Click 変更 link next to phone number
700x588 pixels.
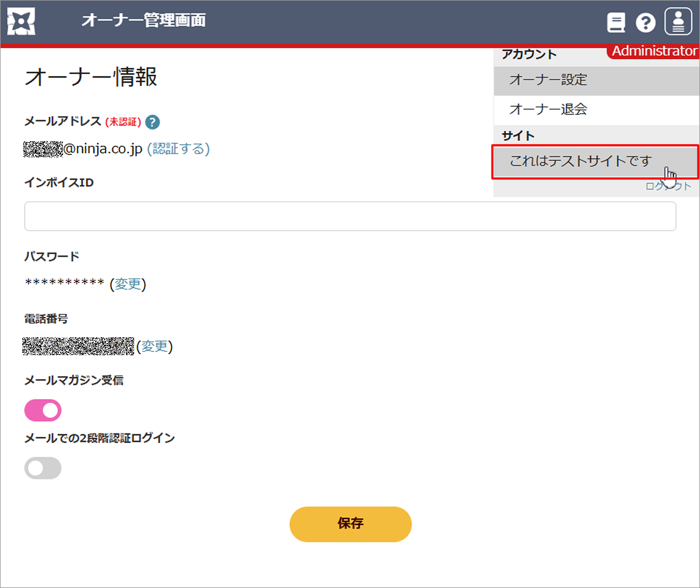point(155,346)
